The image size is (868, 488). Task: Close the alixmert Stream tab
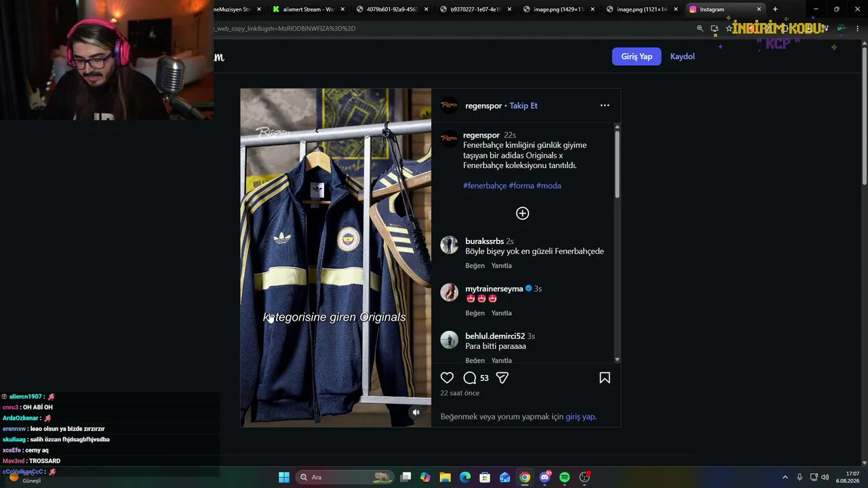(x=342, y=9)
